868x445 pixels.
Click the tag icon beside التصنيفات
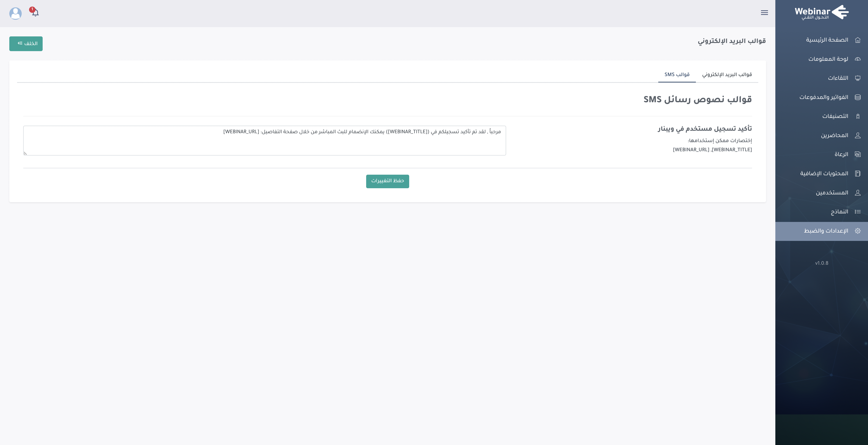tap(858, 116)
